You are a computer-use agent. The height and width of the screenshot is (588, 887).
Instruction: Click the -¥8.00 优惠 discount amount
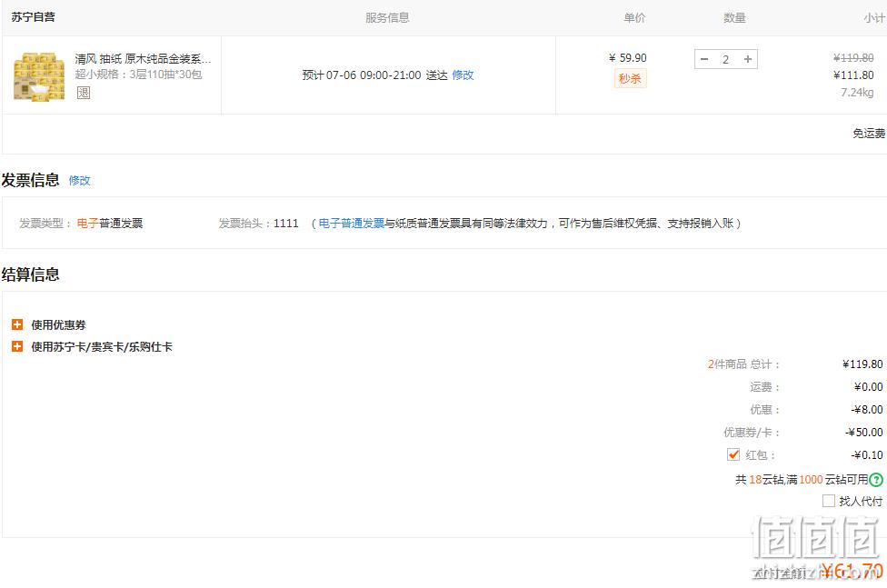tap(867, 410)
